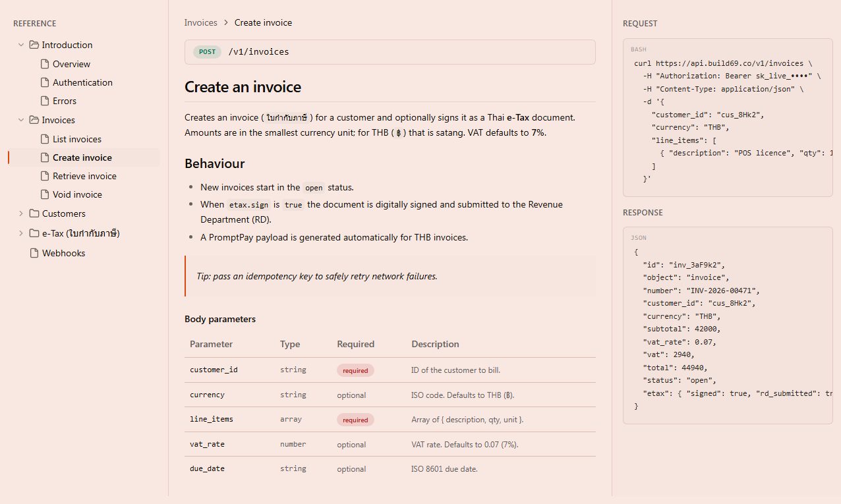Click the Description column header
The width and height of the screenshot is (841, 504).
pyautogui.click(x=435, y=344)
